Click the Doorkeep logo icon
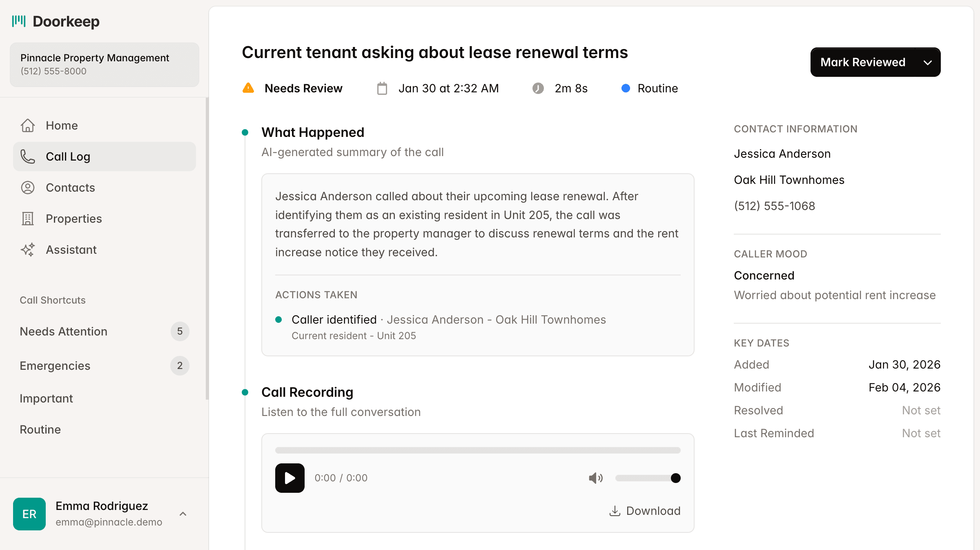This screenshot has height=550, width=980. tap(20, 21)
